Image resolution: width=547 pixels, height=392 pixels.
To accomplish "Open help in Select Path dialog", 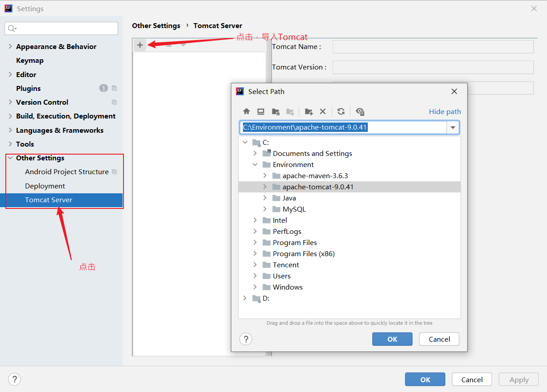I will 246,339.
